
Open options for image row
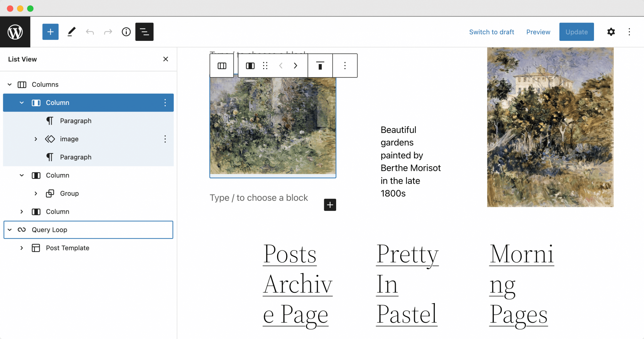pyautogui.click(x=165, y=139)
